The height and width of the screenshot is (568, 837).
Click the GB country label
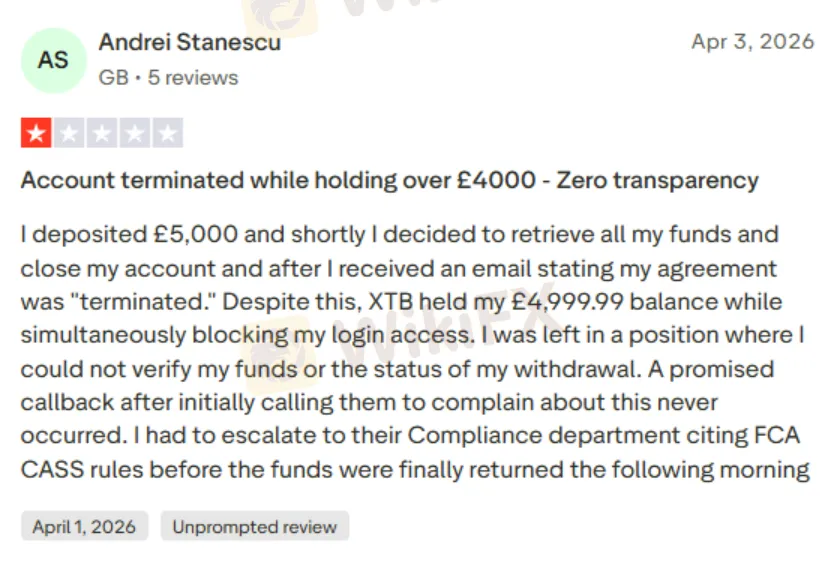113,77
